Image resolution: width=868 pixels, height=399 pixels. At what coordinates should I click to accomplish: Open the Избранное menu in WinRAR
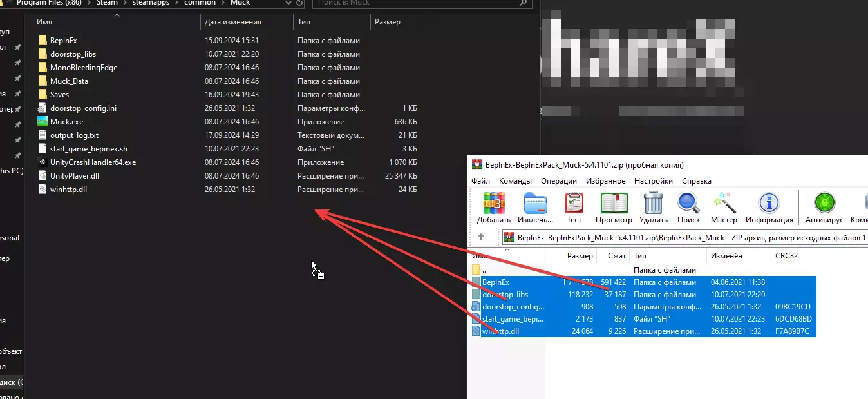[606, 181]
